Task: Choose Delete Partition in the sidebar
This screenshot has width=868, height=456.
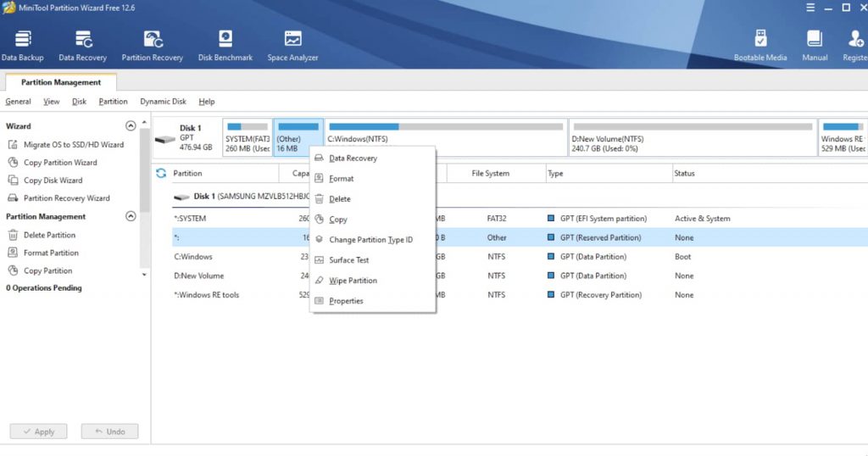Action: pyautogui.click(x=42, y=235)
